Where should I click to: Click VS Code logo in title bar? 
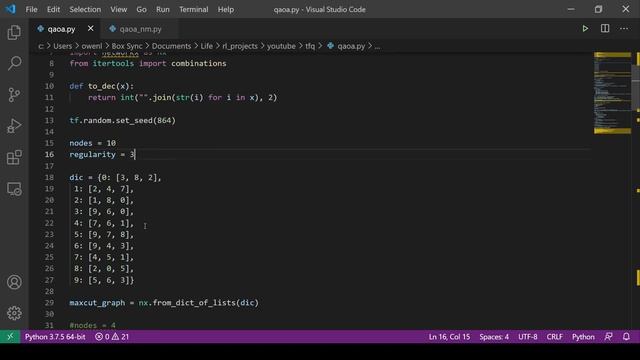coord(10,9)
